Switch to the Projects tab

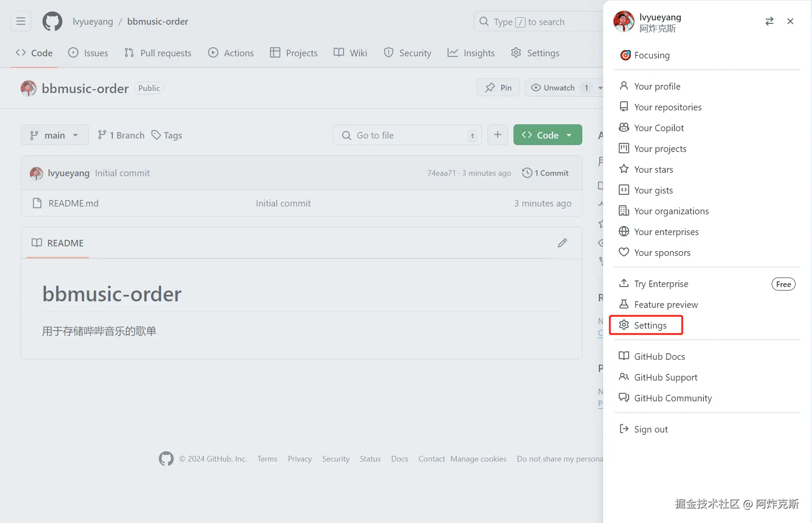tap(294, 53)
